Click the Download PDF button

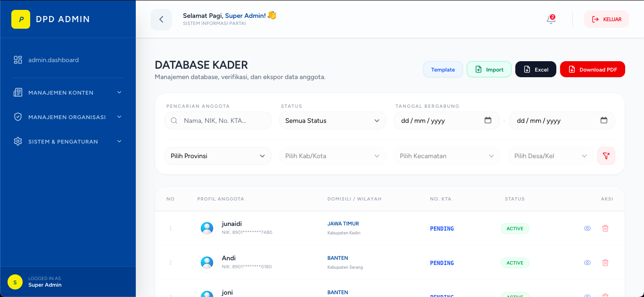[x=592, y=69]
